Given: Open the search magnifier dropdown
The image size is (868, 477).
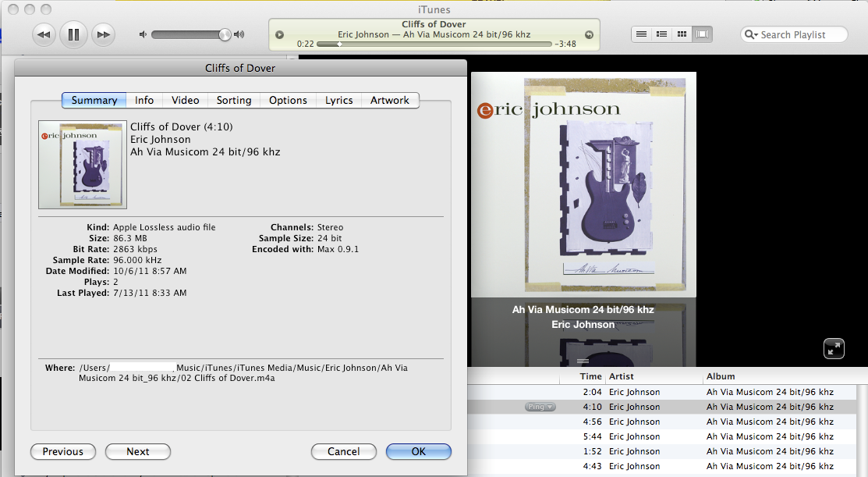Looking at the screenshot, I should [x=751, y=34].
